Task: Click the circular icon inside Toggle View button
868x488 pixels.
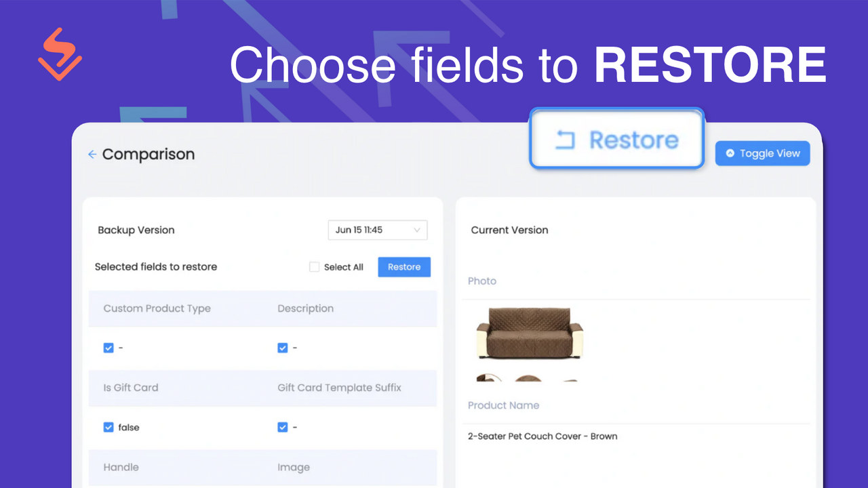Action: (730, 153)
